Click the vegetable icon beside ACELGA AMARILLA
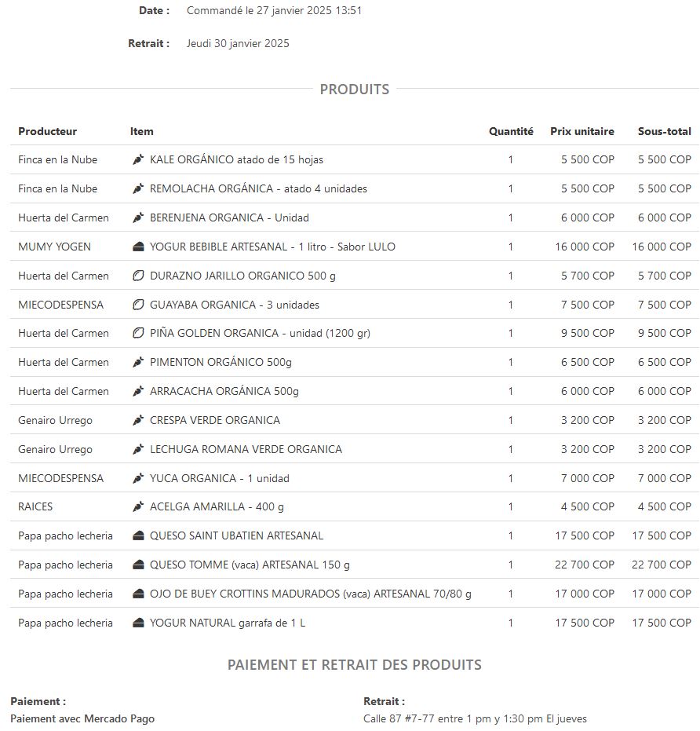700x731 pixels. [138, 506]
